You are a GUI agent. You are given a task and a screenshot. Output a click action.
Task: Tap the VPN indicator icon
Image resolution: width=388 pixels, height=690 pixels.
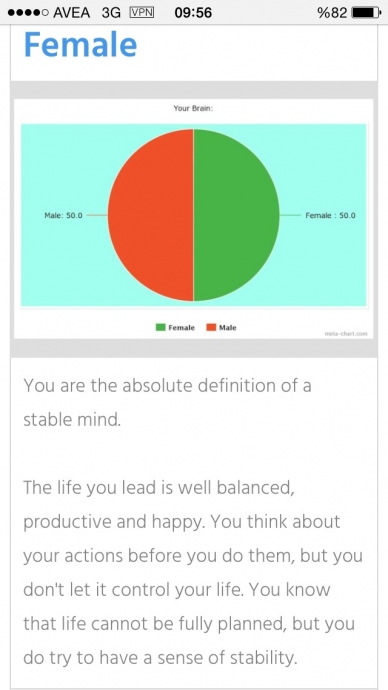tap(142, 12)
